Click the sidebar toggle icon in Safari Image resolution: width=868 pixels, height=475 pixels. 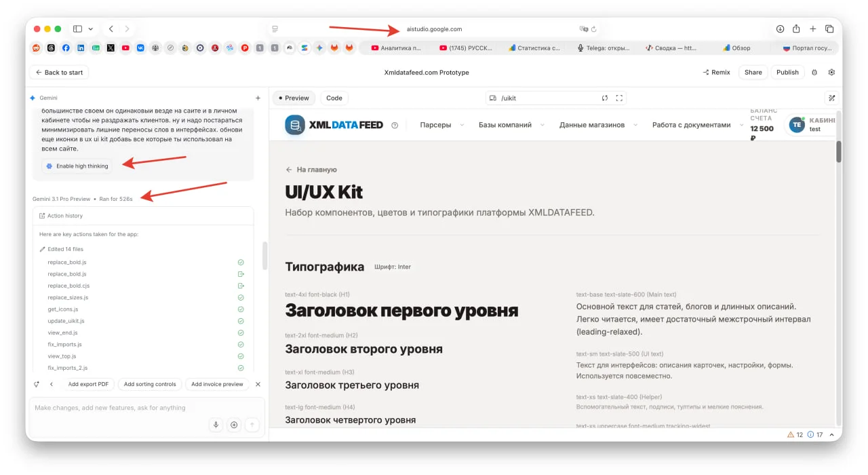point(77,29)
